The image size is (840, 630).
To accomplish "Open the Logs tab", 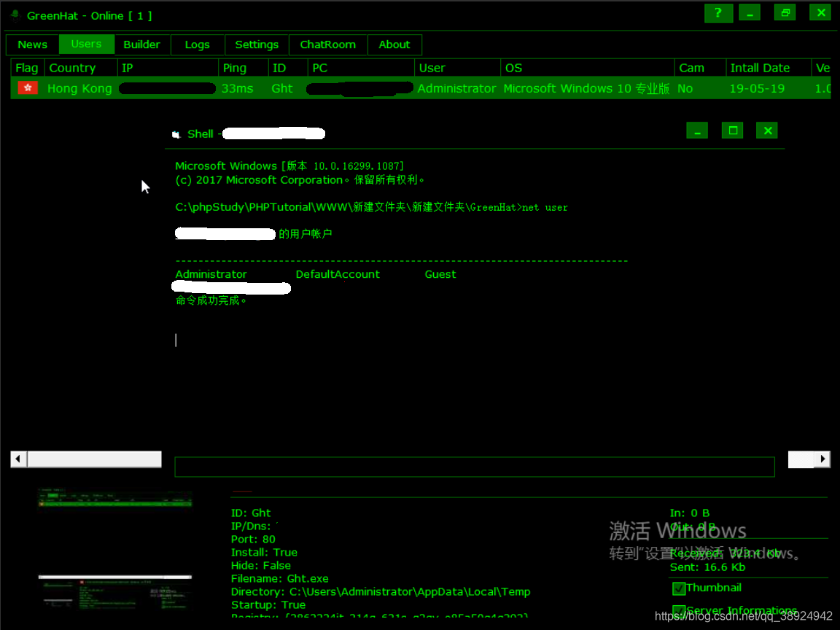I will point(197,45).
